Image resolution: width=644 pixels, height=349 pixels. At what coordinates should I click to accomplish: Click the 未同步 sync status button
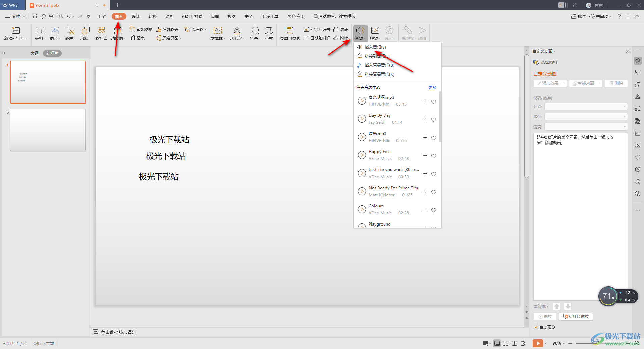pyautogui.click(x=600, y=16)
